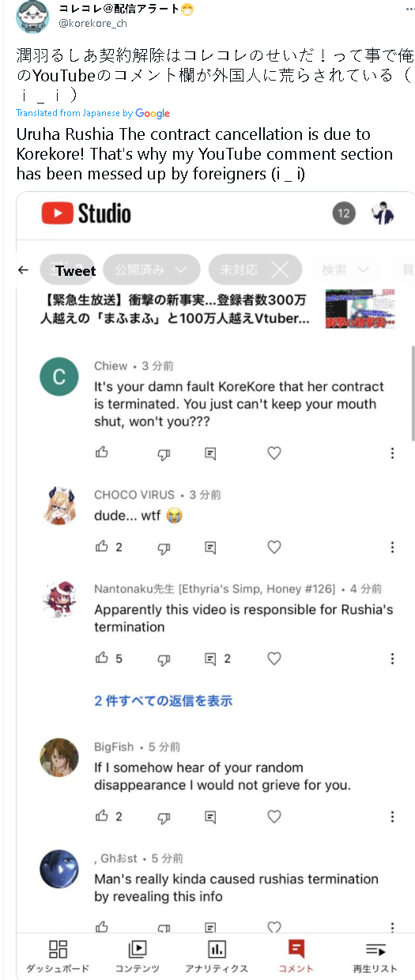Expand the 検索 filter dropdown
415x980 pixels.
pos(345,269)
